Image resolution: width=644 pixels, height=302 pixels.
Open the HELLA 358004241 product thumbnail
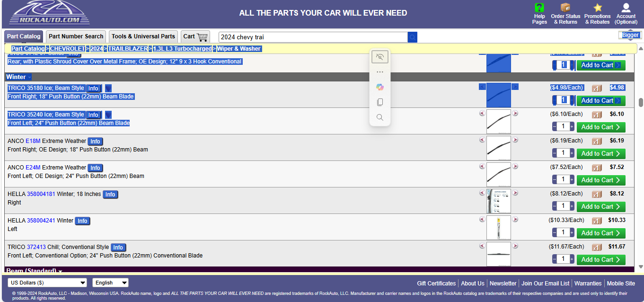[499, 228]
